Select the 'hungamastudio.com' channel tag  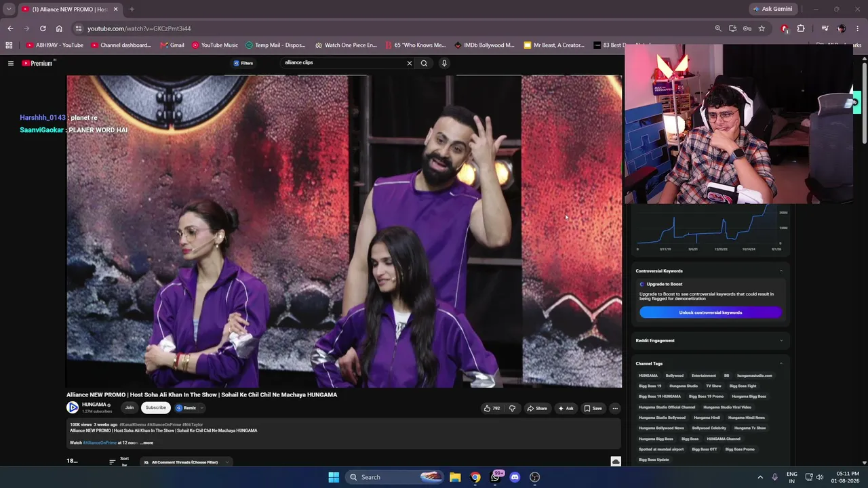point(754,375)
